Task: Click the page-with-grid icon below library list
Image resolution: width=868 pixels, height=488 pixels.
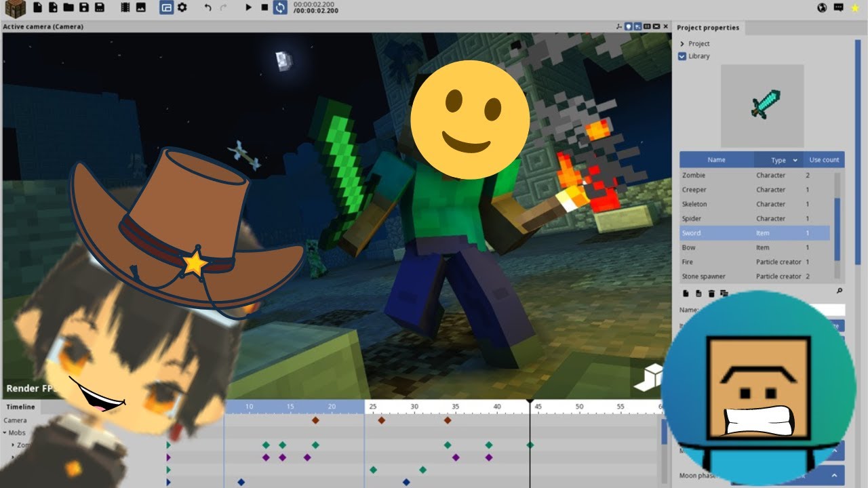Action: 698,293
